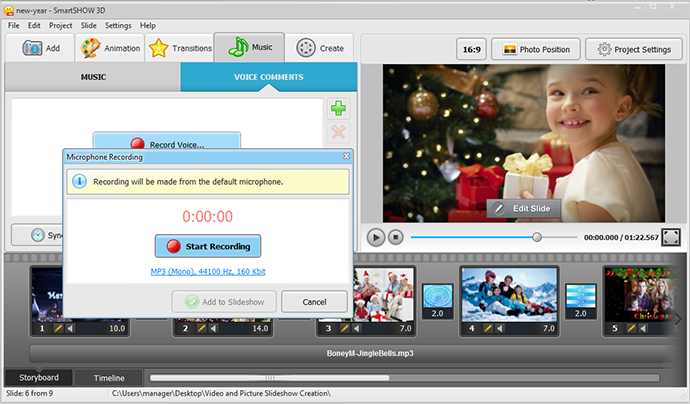The width and height of the screenshot is (690, 404).
Task: Click Add to Slideshow button
Action: [x=224, y=302]
